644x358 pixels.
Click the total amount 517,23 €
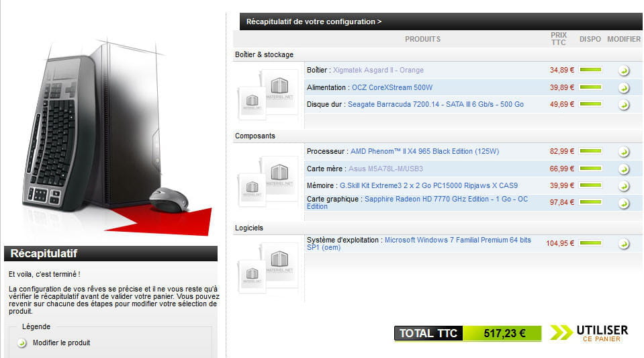click(504, 333)
